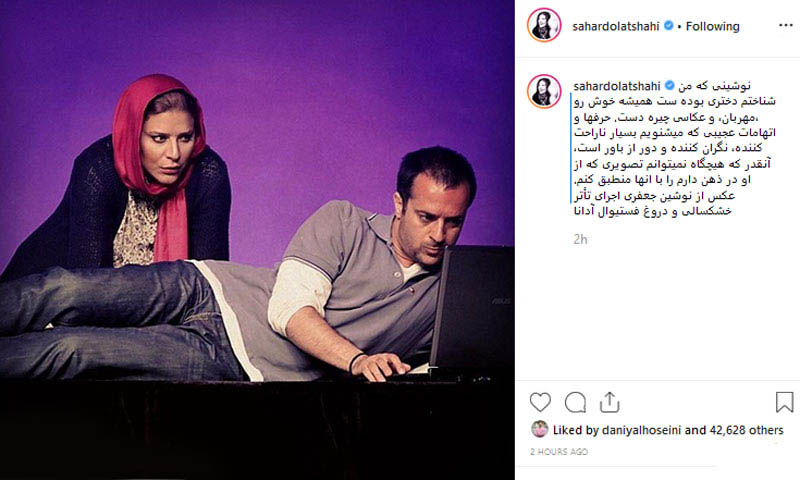This screenshot has width=800, height=480.
Task: Click the main post photo
Action: (x=257, y=240)
